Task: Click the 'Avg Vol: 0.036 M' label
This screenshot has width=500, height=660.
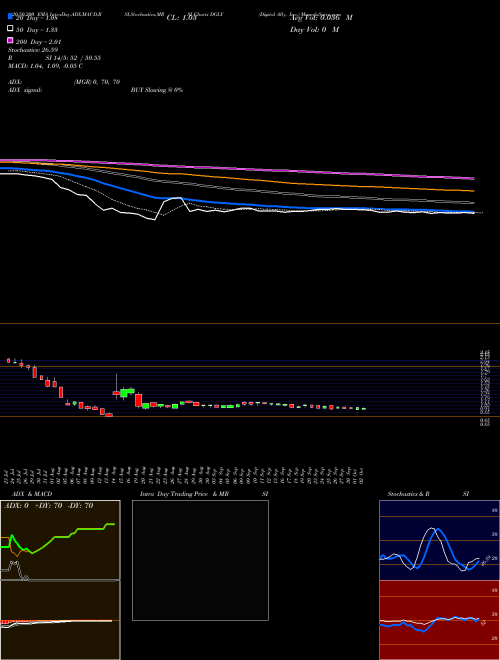Action: point(321,18)
